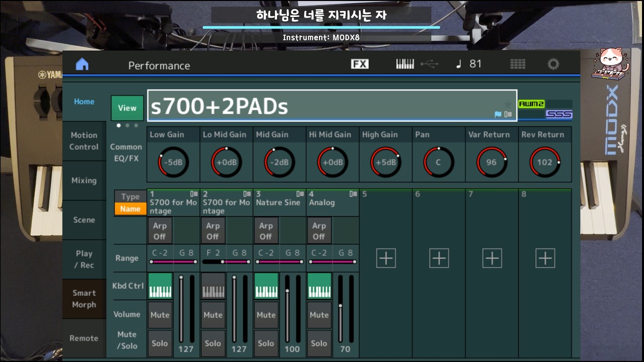The image size is (644, 362).
Task: Adjust the Low Gain knob
Action: 174,162
